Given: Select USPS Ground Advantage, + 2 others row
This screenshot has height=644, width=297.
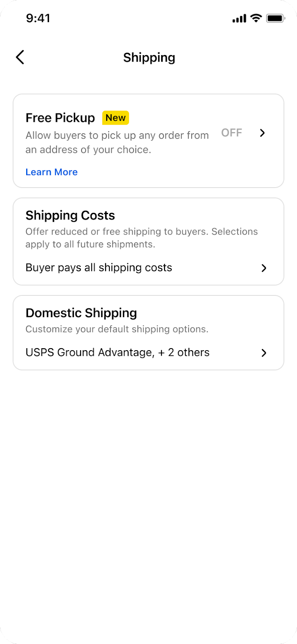Looking at the screenshot, I should point(117,353).
